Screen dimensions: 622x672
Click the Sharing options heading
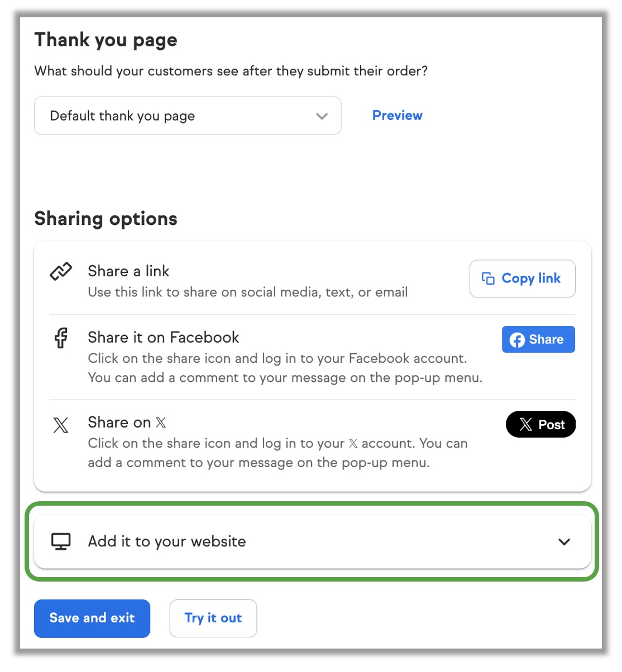click(106, 219)
